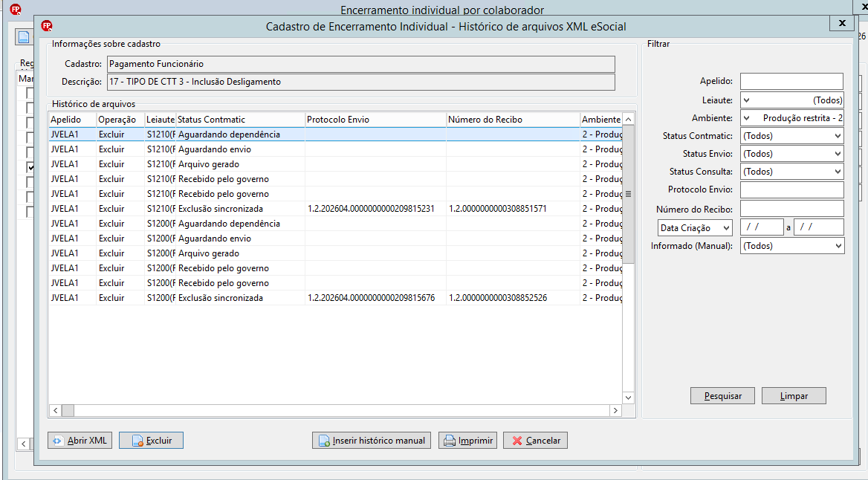Click the Ambiente column header
The height and width of the screenshot is (480, 868).
click(600, 120)
